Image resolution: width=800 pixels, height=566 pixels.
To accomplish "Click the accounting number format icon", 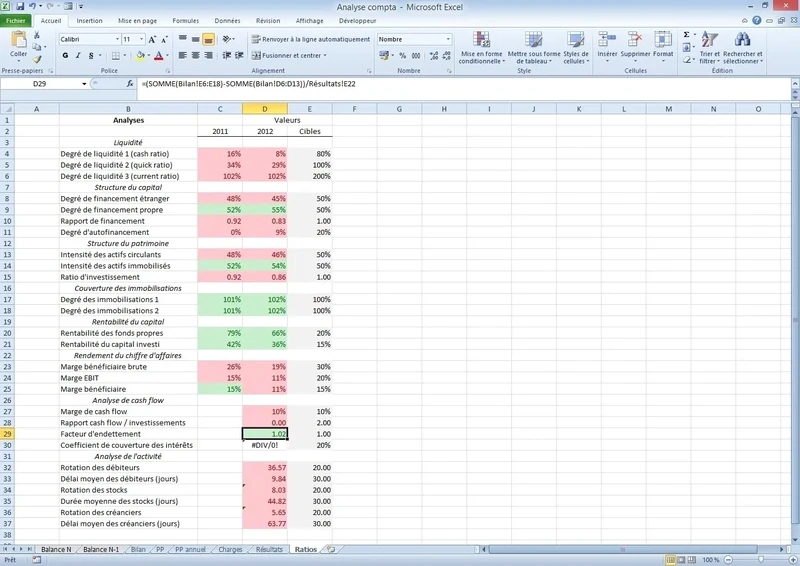I will (x=384, y=55).
